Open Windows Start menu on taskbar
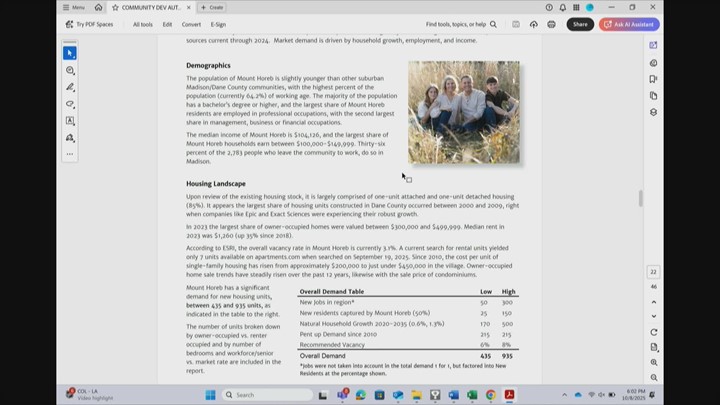Screen dimensions: 720x405 [x=211, y=395]
